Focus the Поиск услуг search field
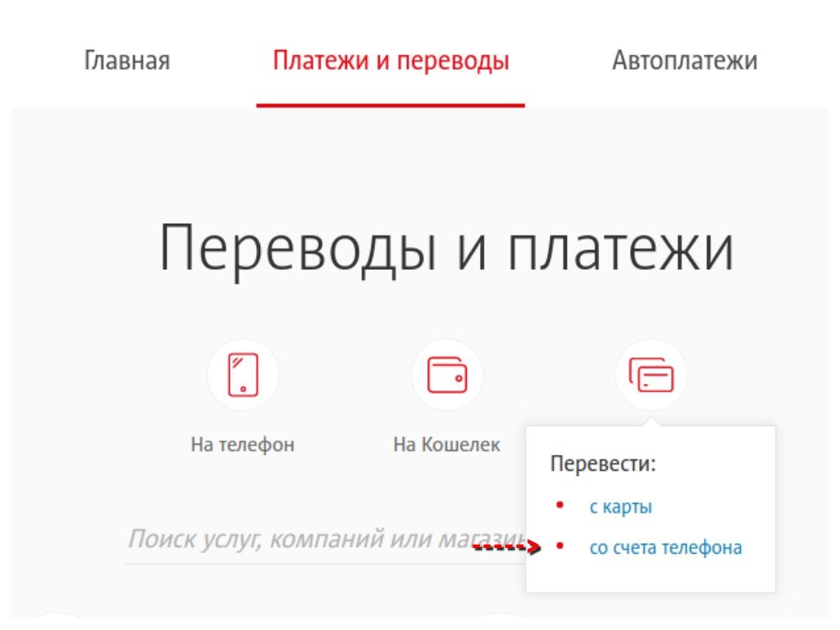840x630 pixels. [326, 540]
